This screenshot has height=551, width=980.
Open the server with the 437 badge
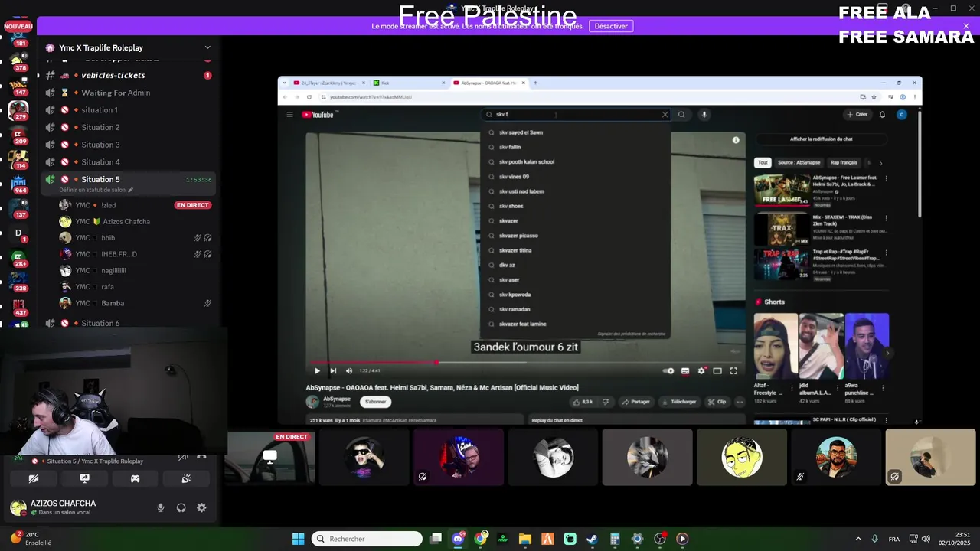click(18, 306)
